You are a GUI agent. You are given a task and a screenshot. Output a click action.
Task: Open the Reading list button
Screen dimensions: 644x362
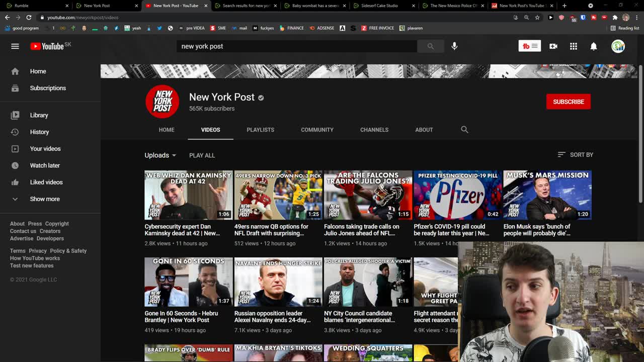point(624,28)
